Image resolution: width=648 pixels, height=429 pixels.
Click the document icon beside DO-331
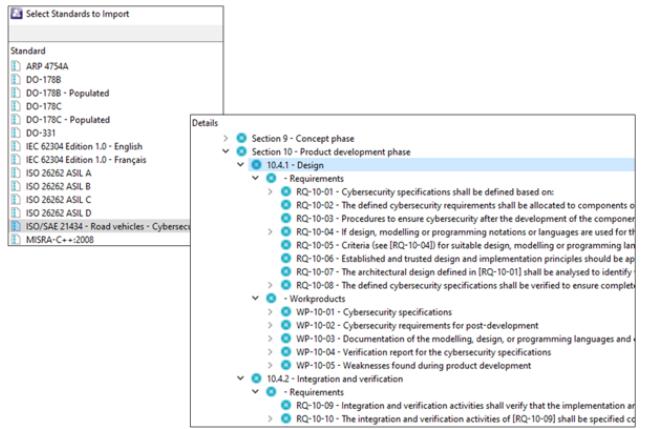coord(16,133)
